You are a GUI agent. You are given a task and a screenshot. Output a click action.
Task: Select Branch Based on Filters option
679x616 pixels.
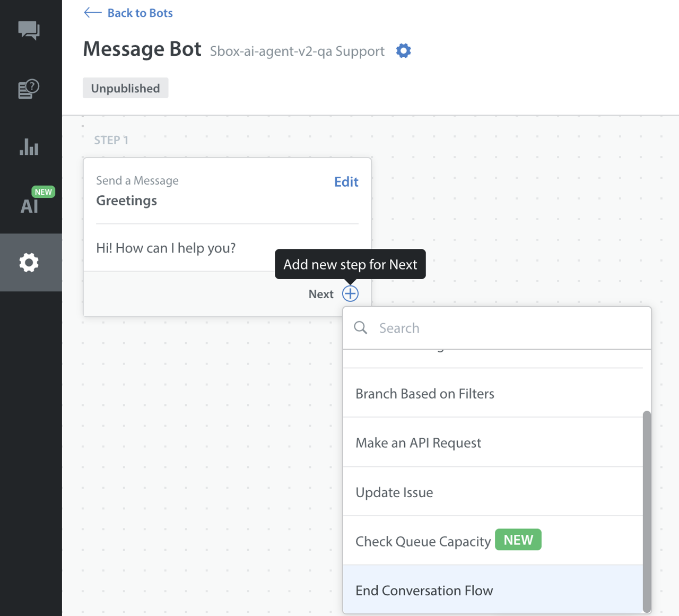tap(424, 394)
